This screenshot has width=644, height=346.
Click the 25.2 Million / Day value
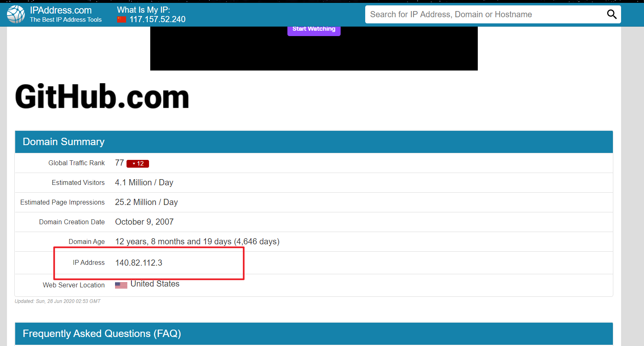point(146,202)
